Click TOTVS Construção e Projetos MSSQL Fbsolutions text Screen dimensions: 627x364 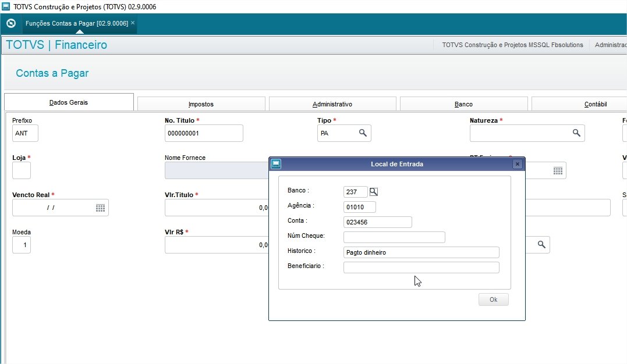[513, 45]
